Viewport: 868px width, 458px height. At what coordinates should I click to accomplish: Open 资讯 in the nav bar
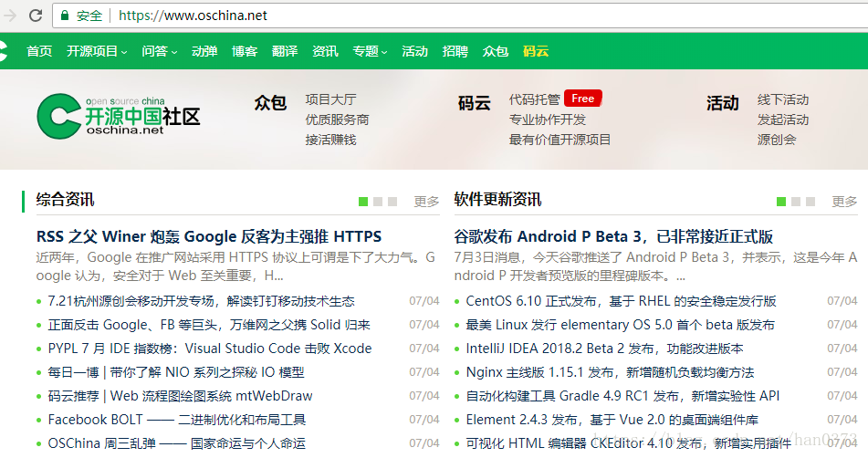click(x=325, y=51)
